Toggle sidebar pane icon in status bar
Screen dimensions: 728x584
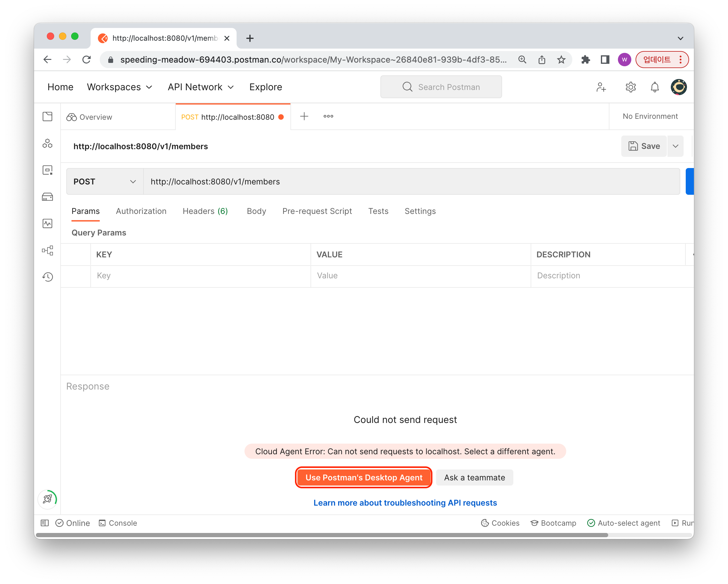(x=45, y=523)
